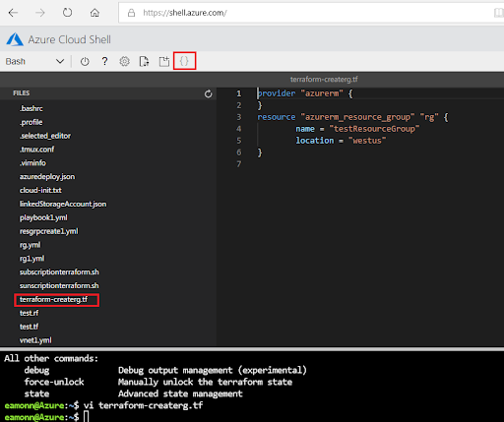Select azuredeploy.json file
The height and width of the screenshot is (422, 504).
(47, 176)
